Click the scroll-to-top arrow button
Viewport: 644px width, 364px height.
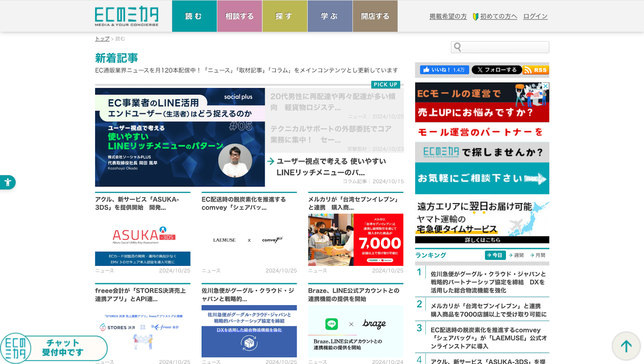point(626,346)
